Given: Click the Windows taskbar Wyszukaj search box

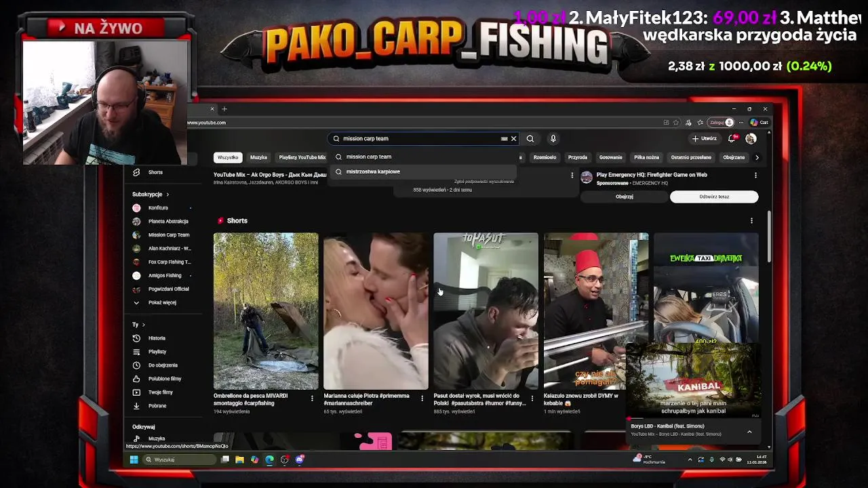Looking at the screenshot, I should (179, 460).
